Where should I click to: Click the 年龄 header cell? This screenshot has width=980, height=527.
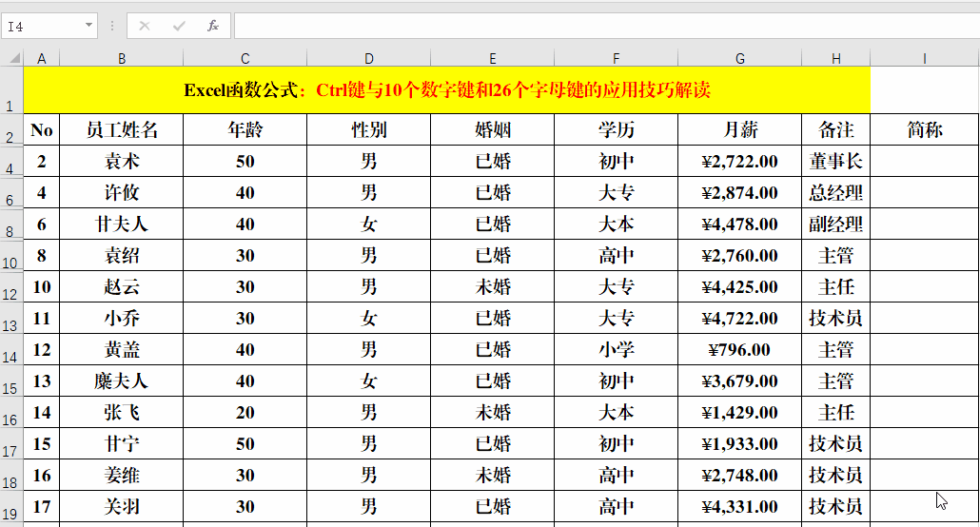[x=245, y=129]
